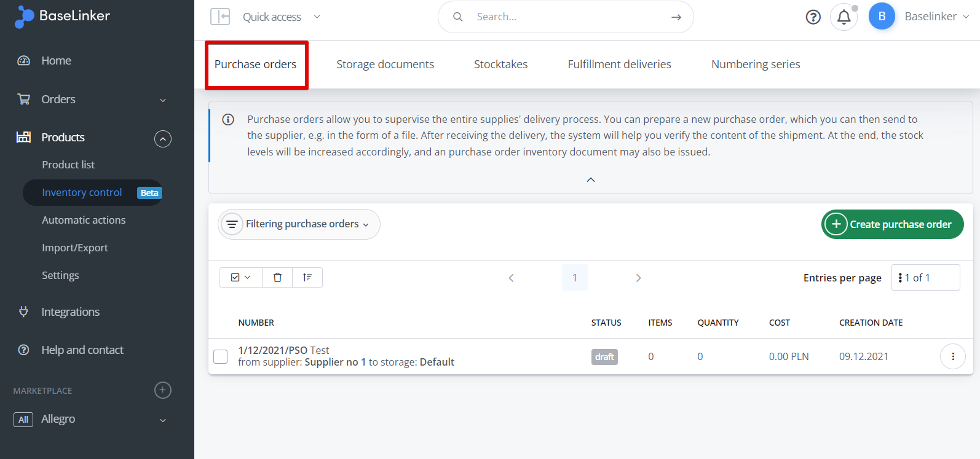Image resolution: width=980 pixels, height=459 pixels.
Task: Go to previous page arrow
Action: [x=511, y=278]
